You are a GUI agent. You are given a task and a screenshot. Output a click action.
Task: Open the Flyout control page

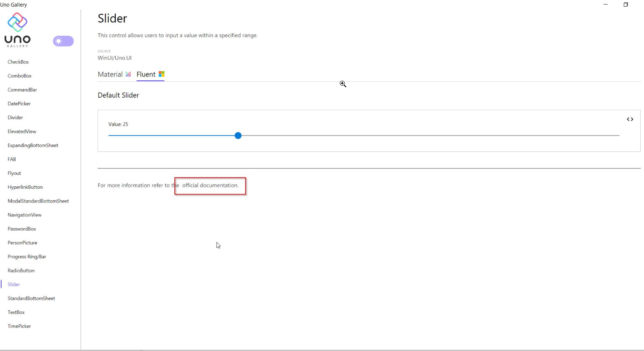point(14,173)
